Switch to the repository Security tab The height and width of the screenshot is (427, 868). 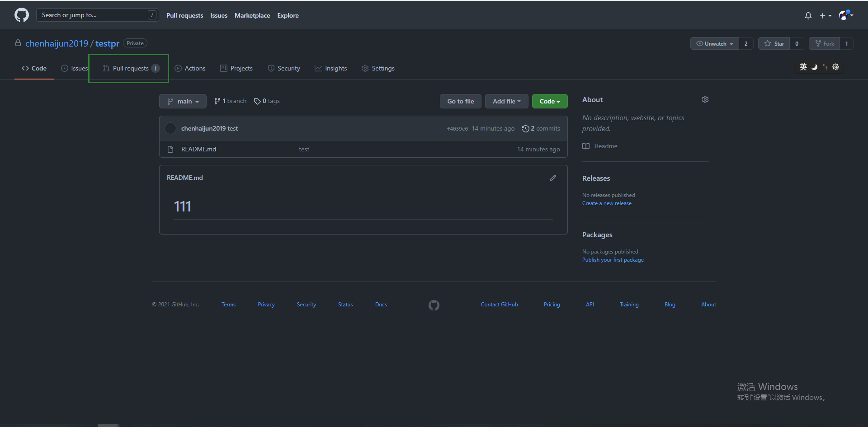click(284, 68)
